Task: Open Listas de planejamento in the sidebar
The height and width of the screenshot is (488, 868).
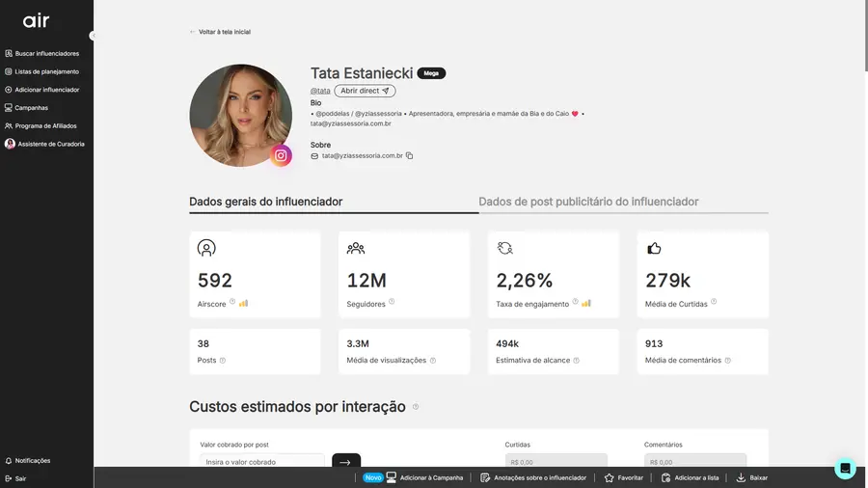Action: (42, 72)
